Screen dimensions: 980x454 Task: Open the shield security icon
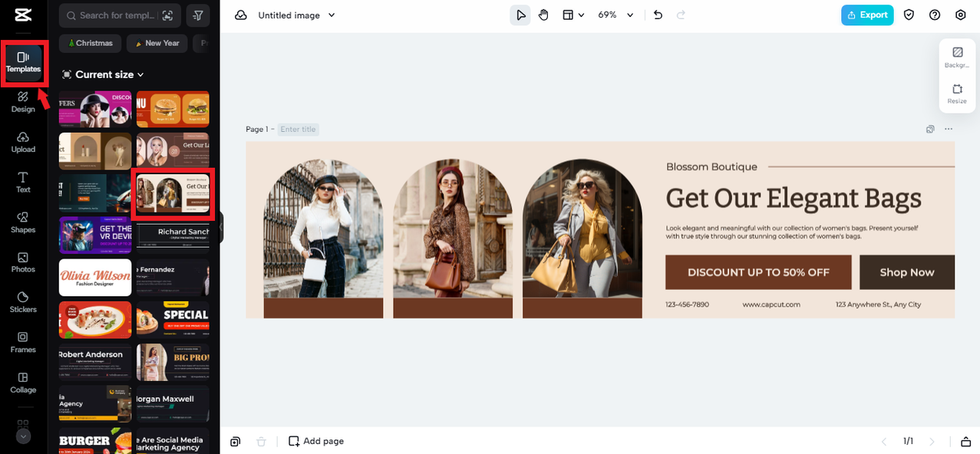(x=909, y=15)
